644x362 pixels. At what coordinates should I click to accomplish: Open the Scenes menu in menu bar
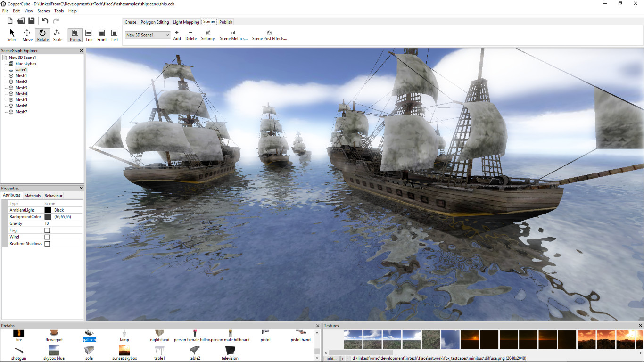(43, 11)
